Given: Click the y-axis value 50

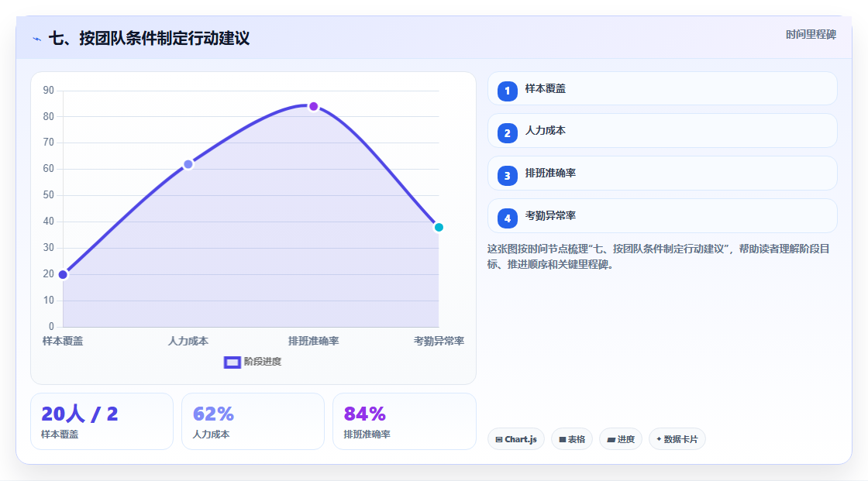Looking at the screenshot, I should 49,195.
